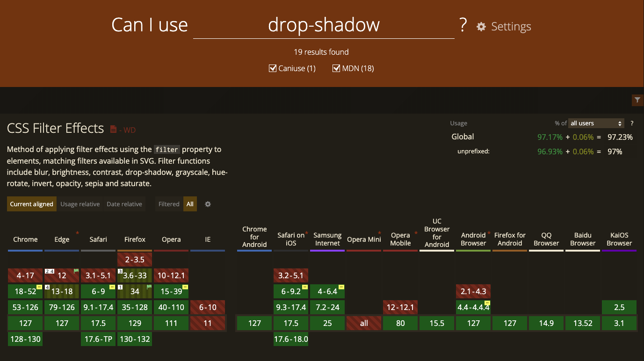
Task: Select Android Browser 4.4-4.4.4 cell
Action: point(473,307)
